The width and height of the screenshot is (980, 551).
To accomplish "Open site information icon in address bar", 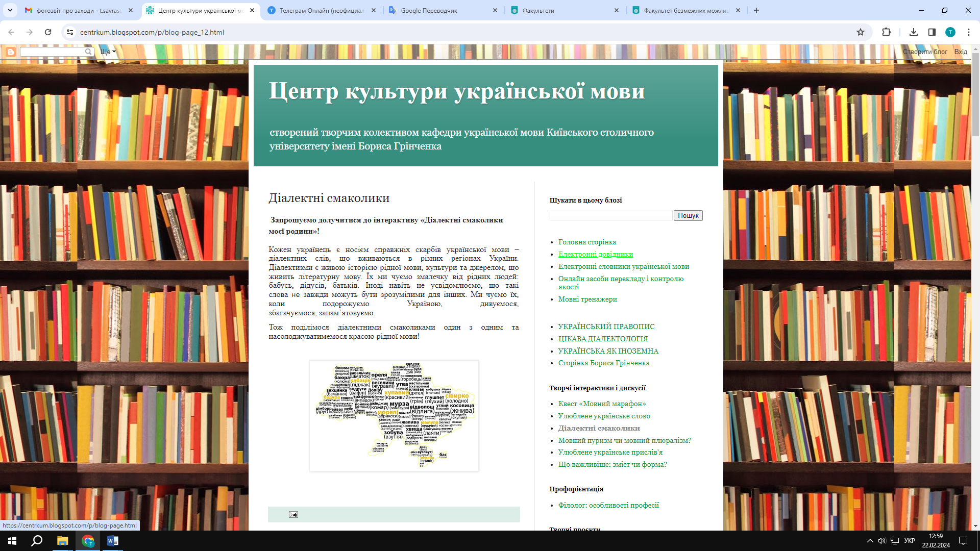I will click(x=70, y=32).
